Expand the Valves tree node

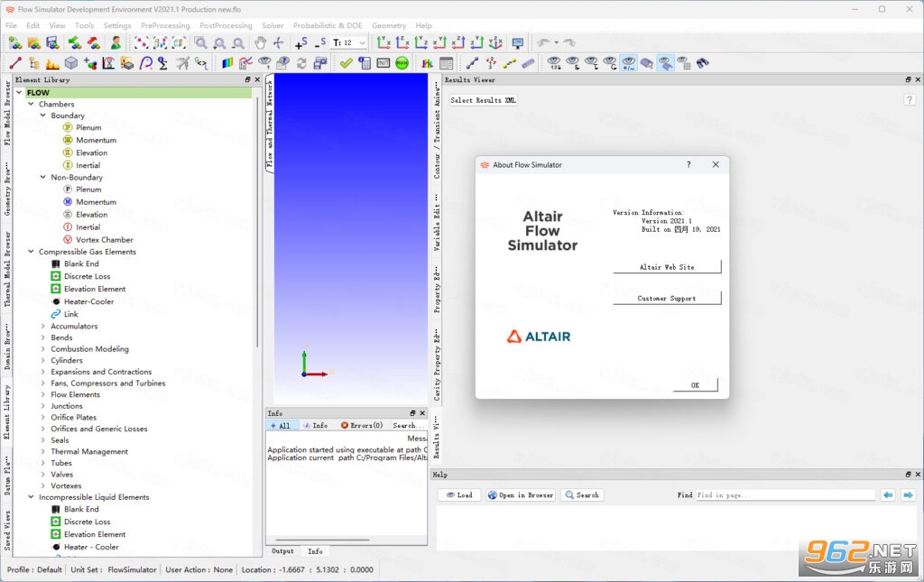coord(42,475)
